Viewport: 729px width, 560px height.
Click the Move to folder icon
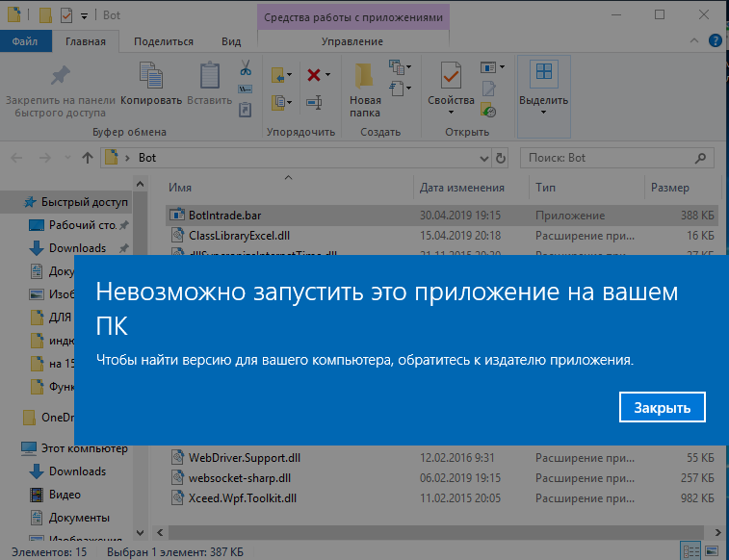(x=278, y=74)
